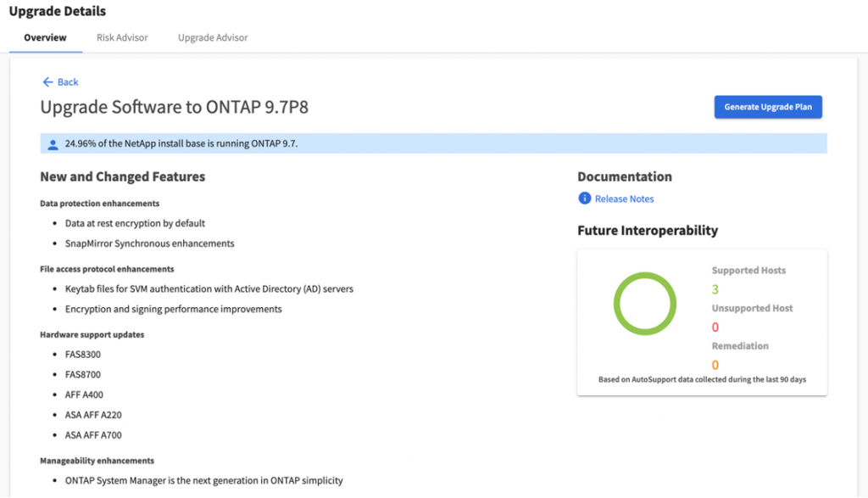The height and width of the screenshot is (498, 868).
Task: Click the Release Notes info icon
Action: point(584,199)
